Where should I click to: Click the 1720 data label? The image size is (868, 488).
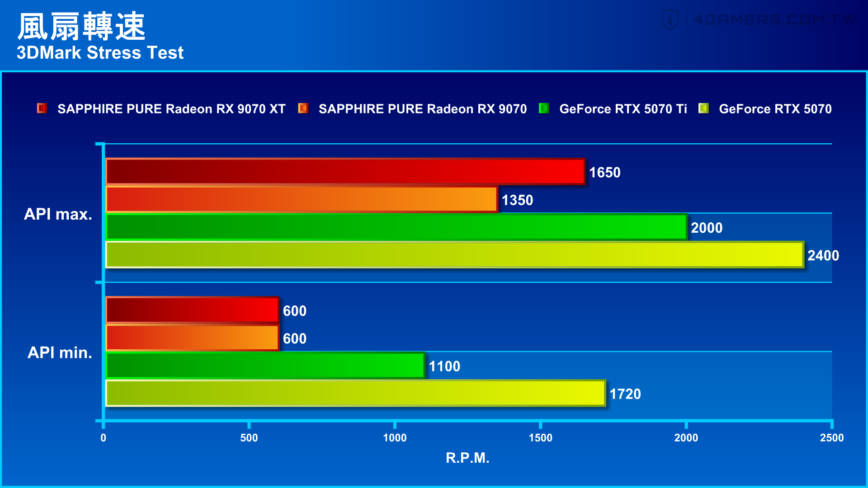625,394
